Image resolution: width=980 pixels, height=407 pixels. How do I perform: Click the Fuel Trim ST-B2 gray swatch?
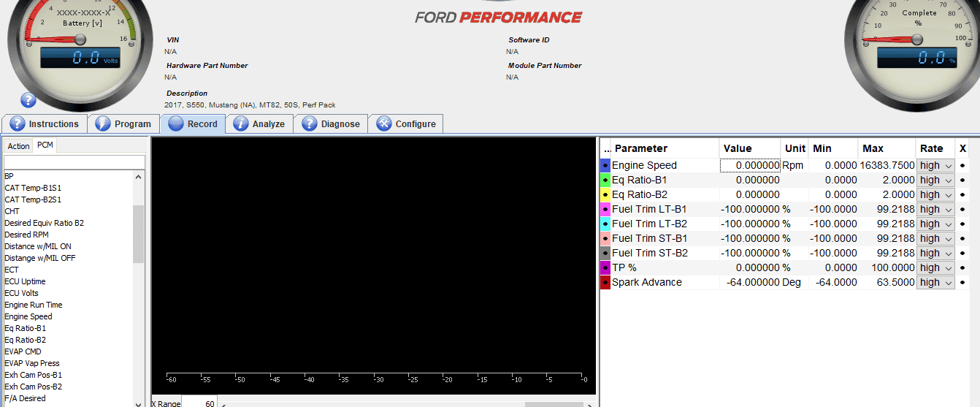click(605, 254)
